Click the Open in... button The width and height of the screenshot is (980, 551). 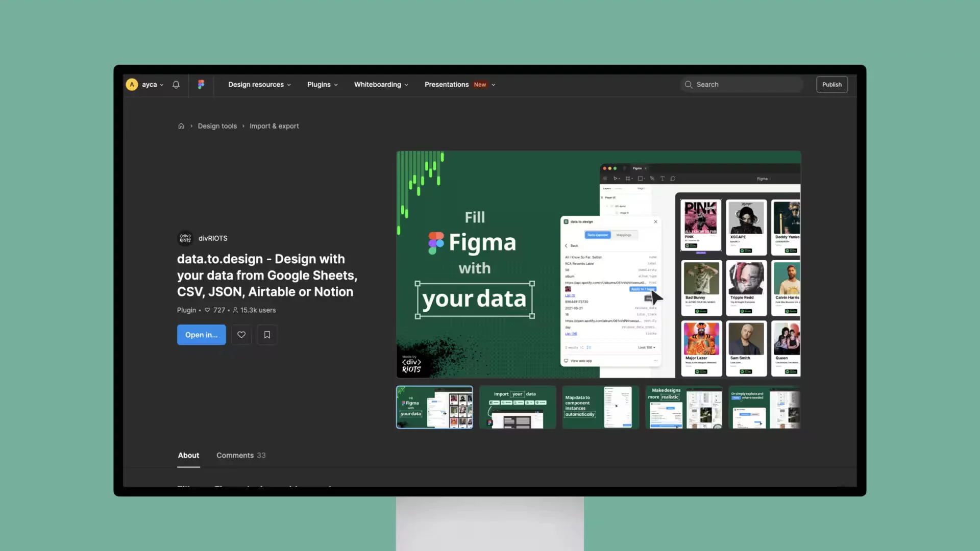tap(201, 334)
